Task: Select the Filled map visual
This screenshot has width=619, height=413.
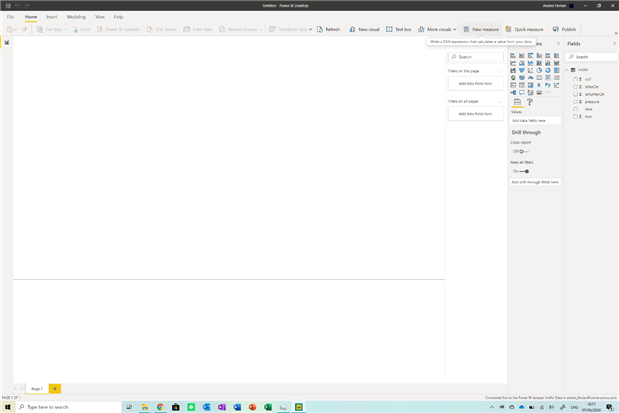Action: click(521, 77)
